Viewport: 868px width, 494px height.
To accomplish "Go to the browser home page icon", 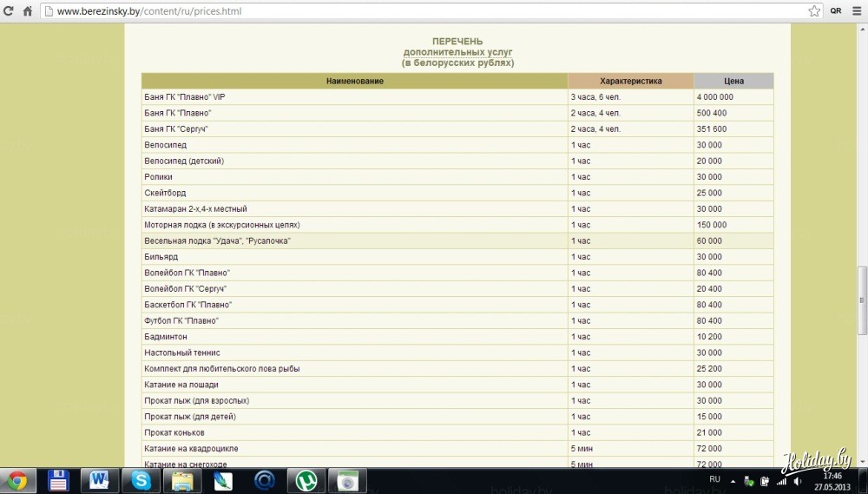I will click(27, 11).
